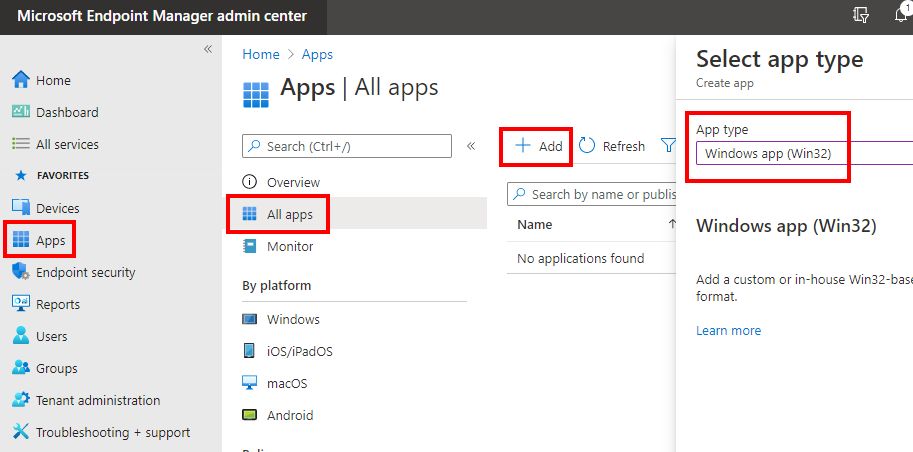913x452 pixels.
Task: Click the Add button label
Action: tap(550, 146)
